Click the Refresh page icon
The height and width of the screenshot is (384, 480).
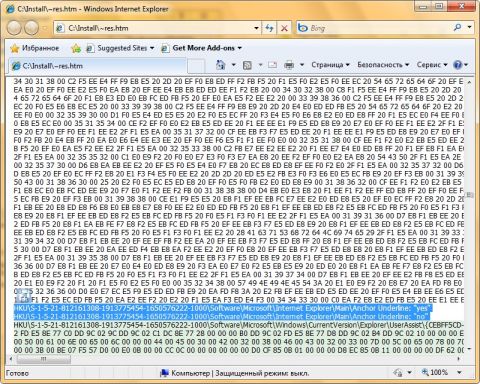[x=269, y=28]
